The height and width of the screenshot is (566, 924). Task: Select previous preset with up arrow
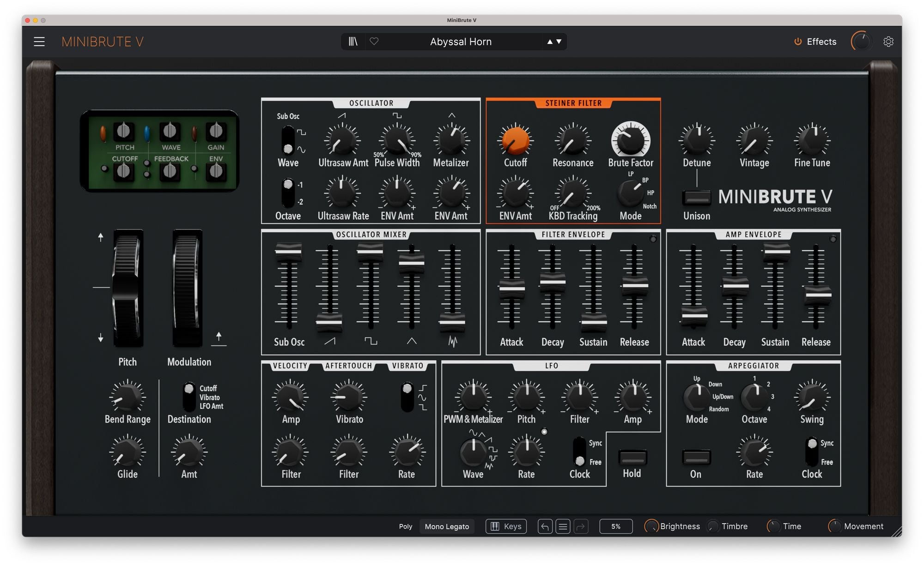[x=550, y=42]
